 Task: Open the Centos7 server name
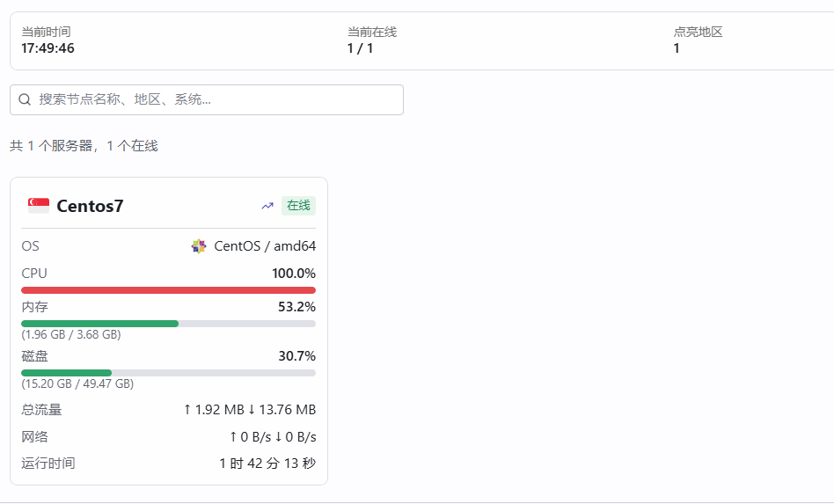[x=90, y=206]
